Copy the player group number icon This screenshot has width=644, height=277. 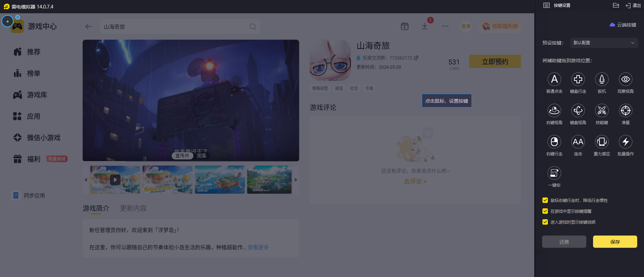(416, 58)
